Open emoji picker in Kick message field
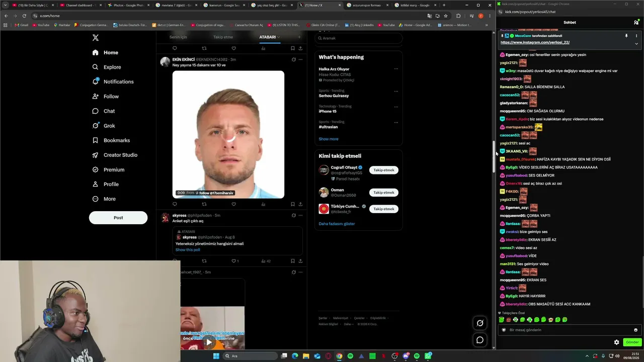 (x=635, y=330)
